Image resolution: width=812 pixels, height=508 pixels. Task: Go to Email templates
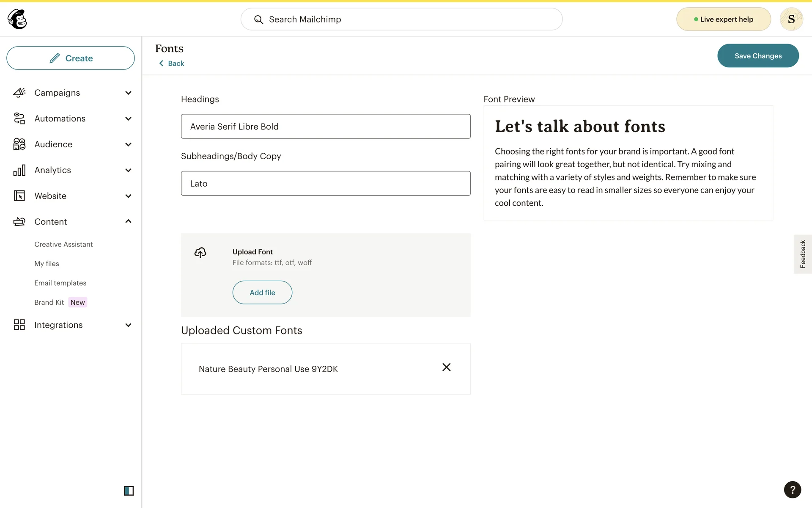60,283
